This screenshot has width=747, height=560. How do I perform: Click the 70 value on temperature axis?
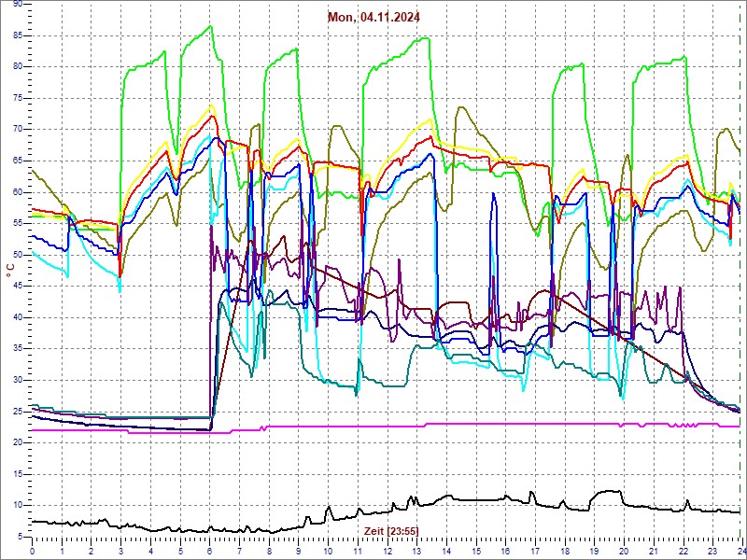click(x=17, y=130)
